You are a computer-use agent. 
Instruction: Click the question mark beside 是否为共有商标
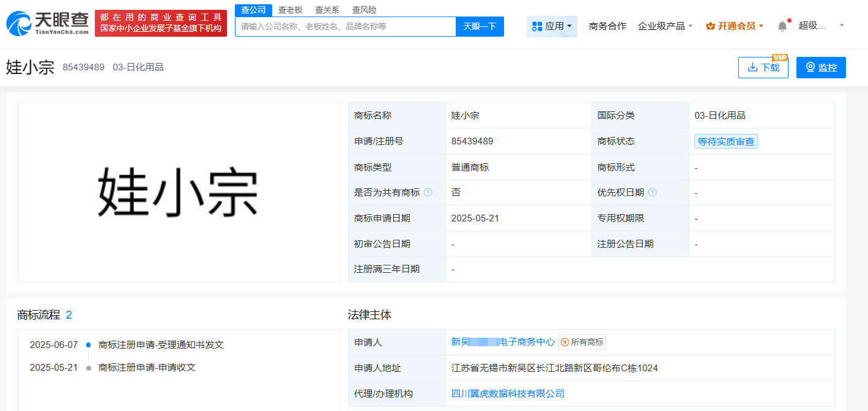click(428, 192)
